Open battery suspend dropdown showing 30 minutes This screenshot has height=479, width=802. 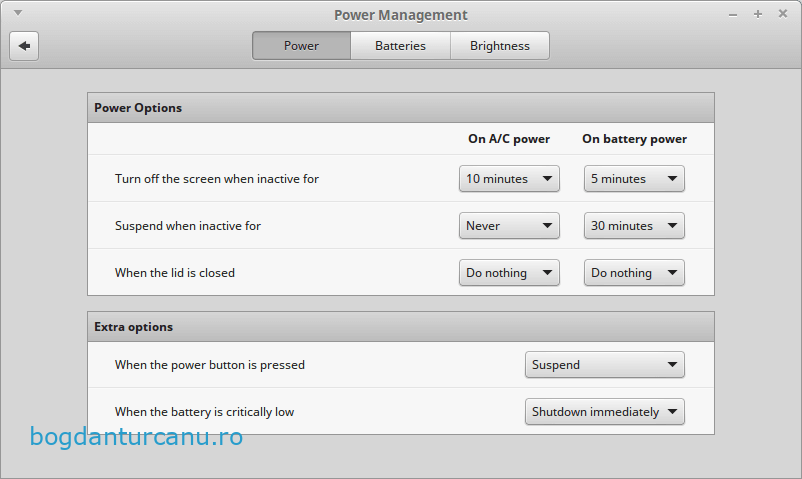tap(634, 226)
